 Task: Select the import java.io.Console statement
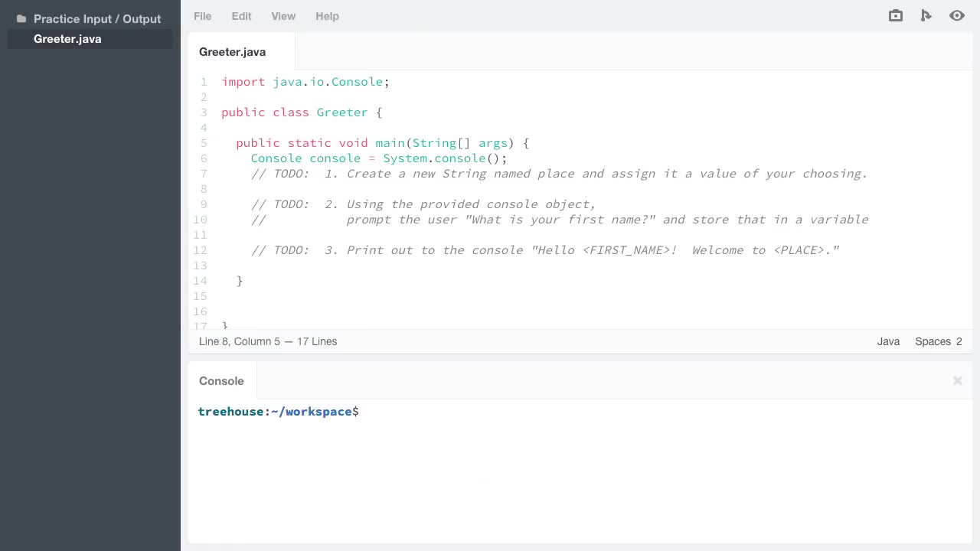click(x=305, y=82)
